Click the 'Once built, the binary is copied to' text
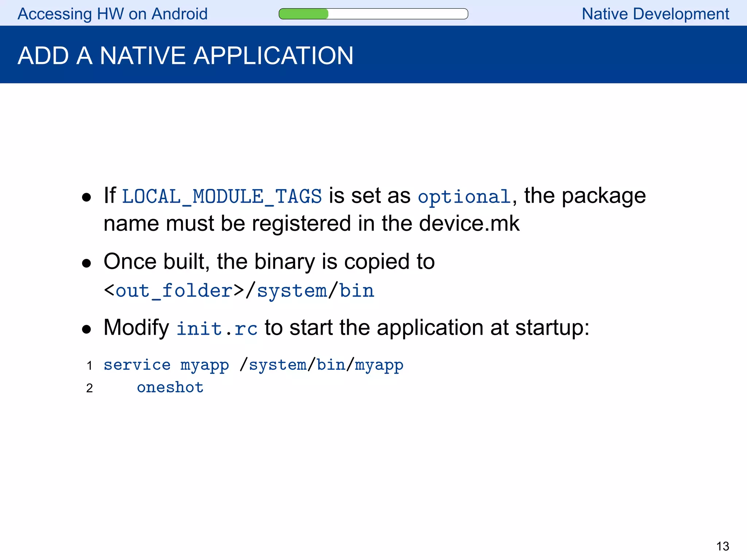Image resolution: width=747 pixels, height=560 pixels. tap(269, 262)
